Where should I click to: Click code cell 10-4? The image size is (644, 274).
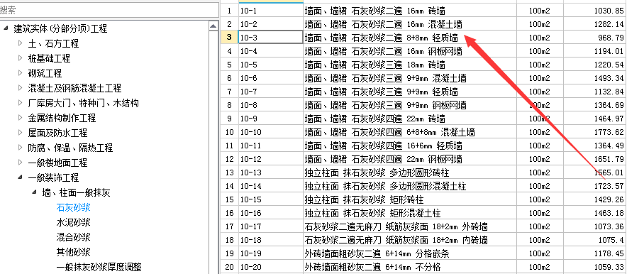(x=271, y=51)
